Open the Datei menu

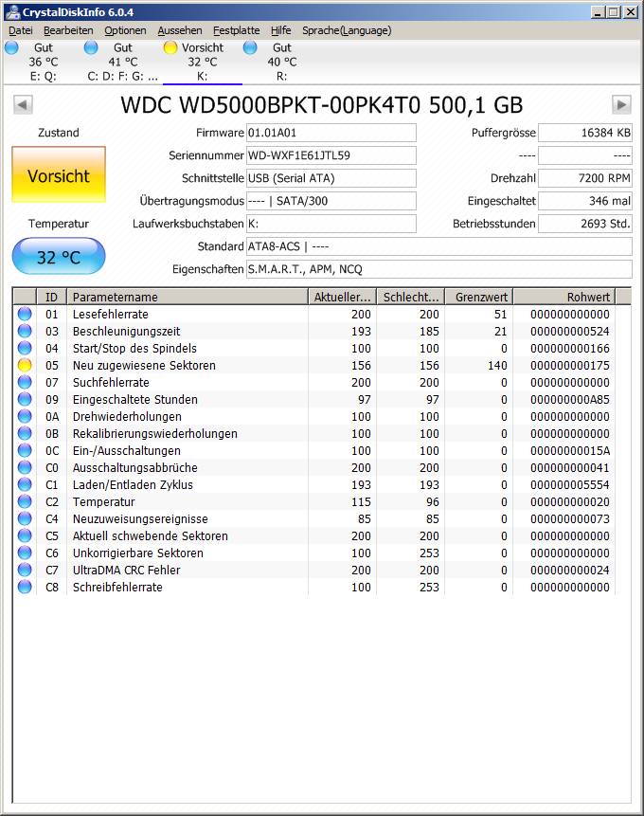(21, 30)
